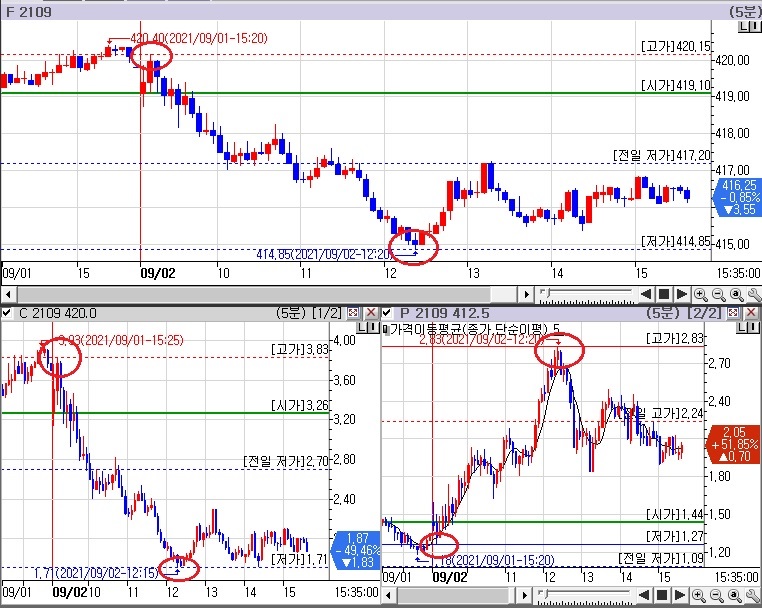Click right scroll arrow of P 2109 chart
The width and height of the screenshot is (762, 608).
(524, 595)
